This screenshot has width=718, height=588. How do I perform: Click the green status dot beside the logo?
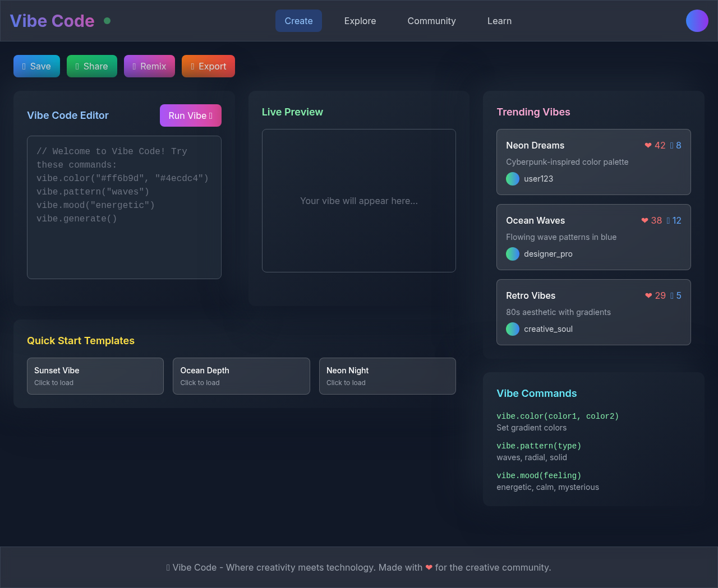pos(107,21)
